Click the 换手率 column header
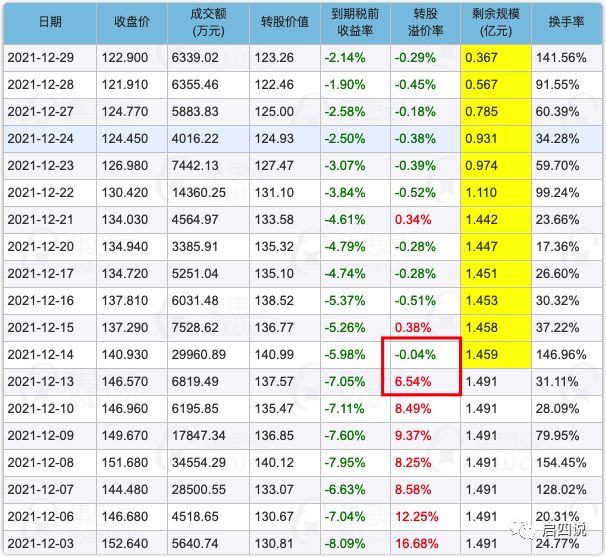The height and width of the screenshot is (557, 606). point(567,23)
